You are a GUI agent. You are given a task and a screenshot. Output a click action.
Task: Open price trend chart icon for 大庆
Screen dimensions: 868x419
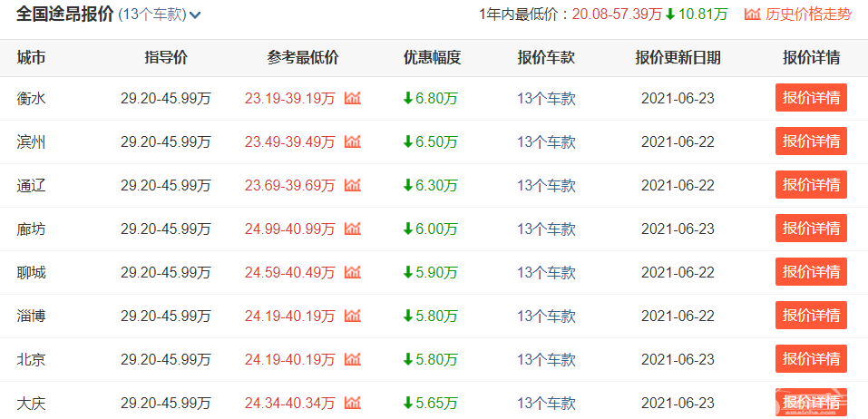pos(352,403)
